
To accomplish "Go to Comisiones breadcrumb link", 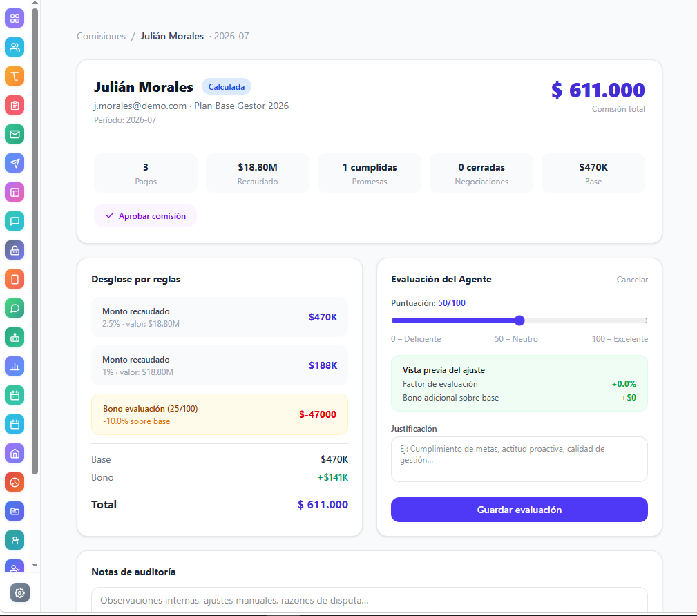I will click(x=101, y=36).
